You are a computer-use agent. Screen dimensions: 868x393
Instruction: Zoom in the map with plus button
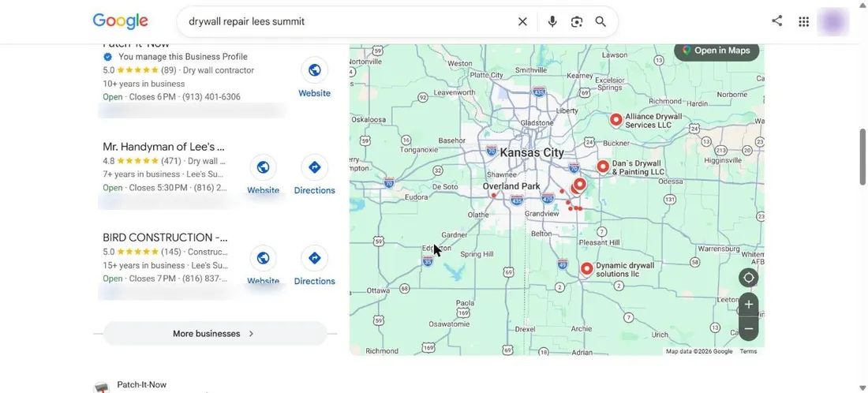(748, 305)
